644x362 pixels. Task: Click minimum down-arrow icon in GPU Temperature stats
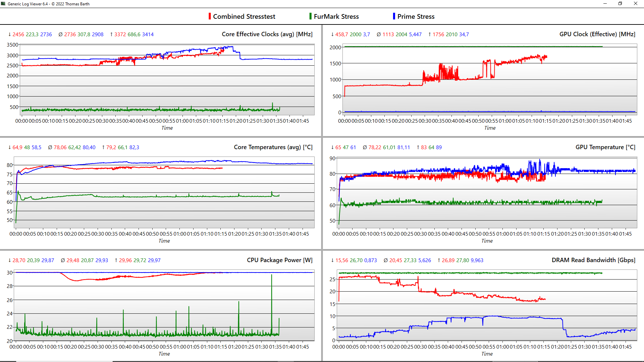coord(332,147)
